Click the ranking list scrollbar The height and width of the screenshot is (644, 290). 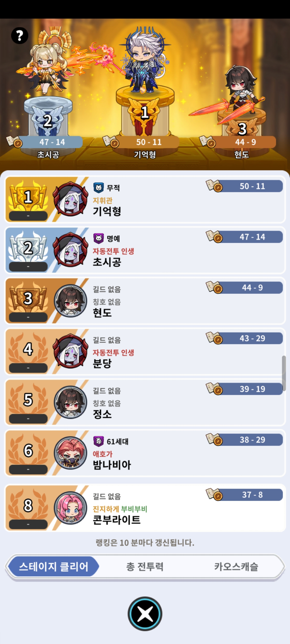pyautogui.click(x=284, y=373)
